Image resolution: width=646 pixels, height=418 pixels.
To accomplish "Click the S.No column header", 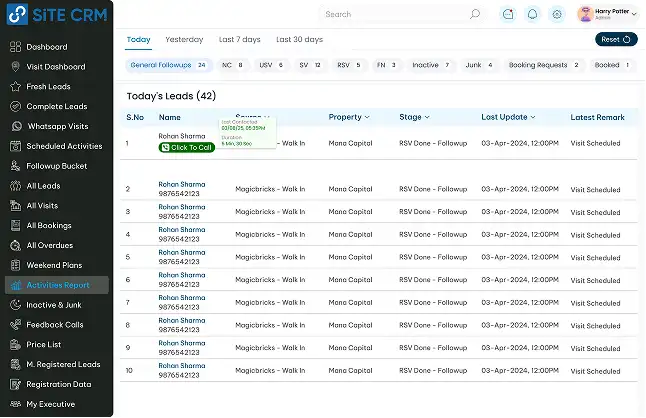I will point(135,117).
